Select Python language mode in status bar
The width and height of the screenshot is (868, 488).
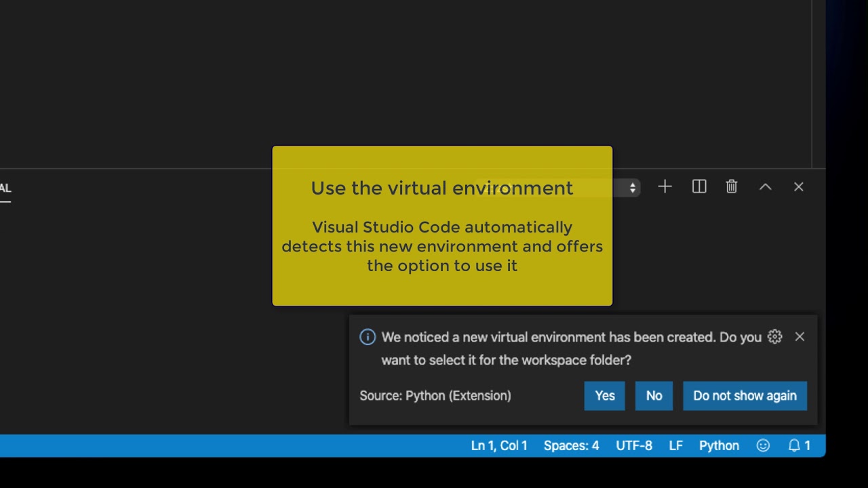point(719,446)
